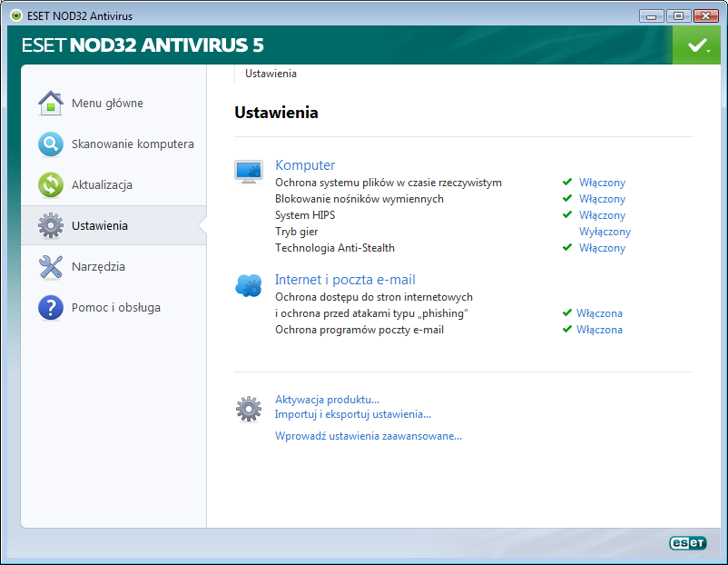The image size is (728, 565).
Task: Click the ESET logo at bottom right
Action: coord(688,542)
